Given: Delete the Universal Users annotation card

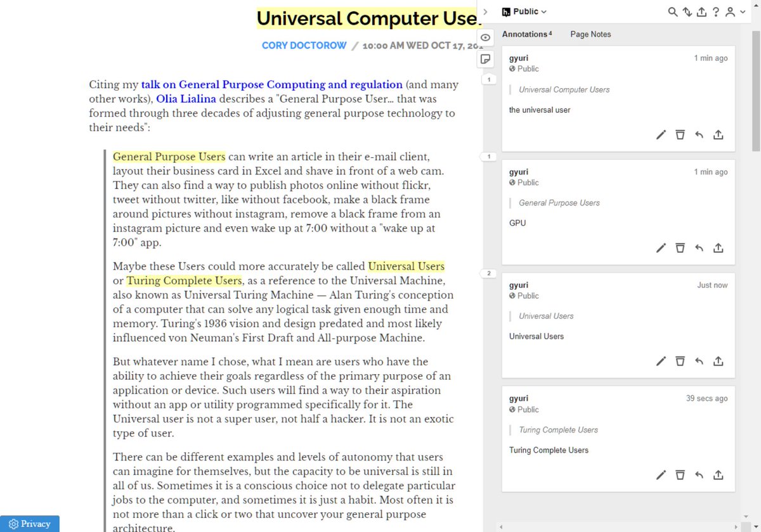Looking at the screenshot, I should point(680,361).
